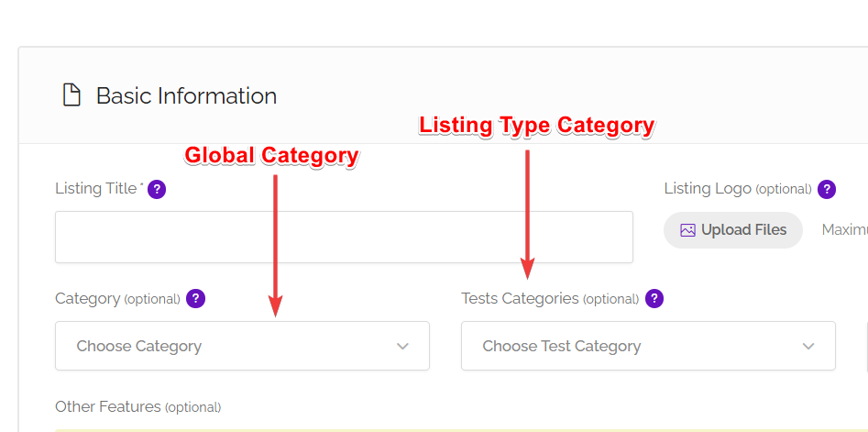Click the red Global Category annotation

[x=271, y=156]
